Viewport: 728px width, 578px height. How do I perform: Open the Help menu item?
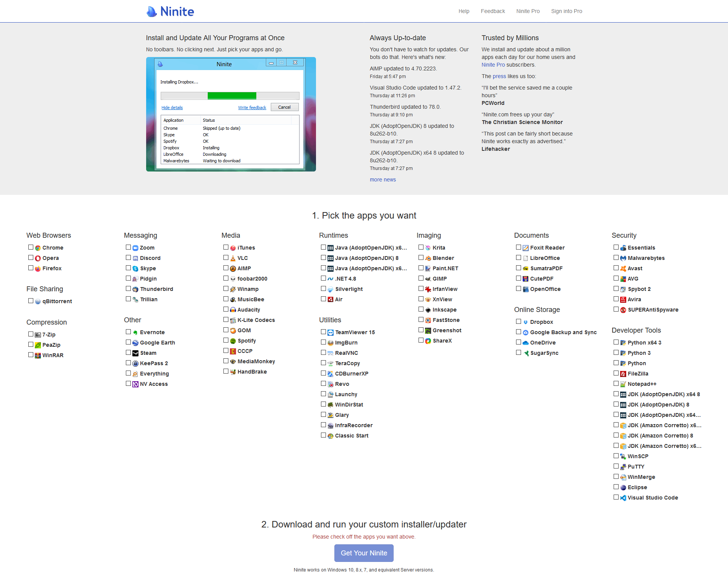pos(464,11)
